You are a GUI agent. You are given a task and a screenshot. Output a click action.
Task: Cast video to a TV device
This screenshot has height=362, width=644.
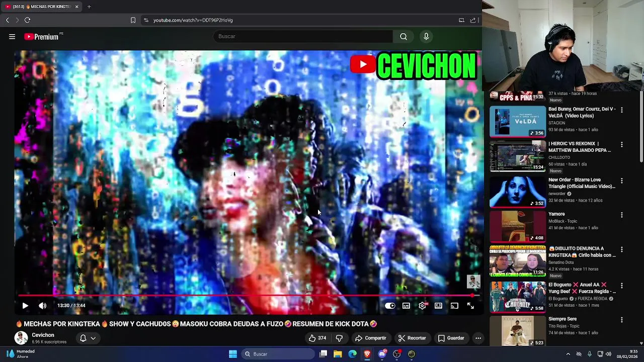pyautogui.click(x=454, y=306)
